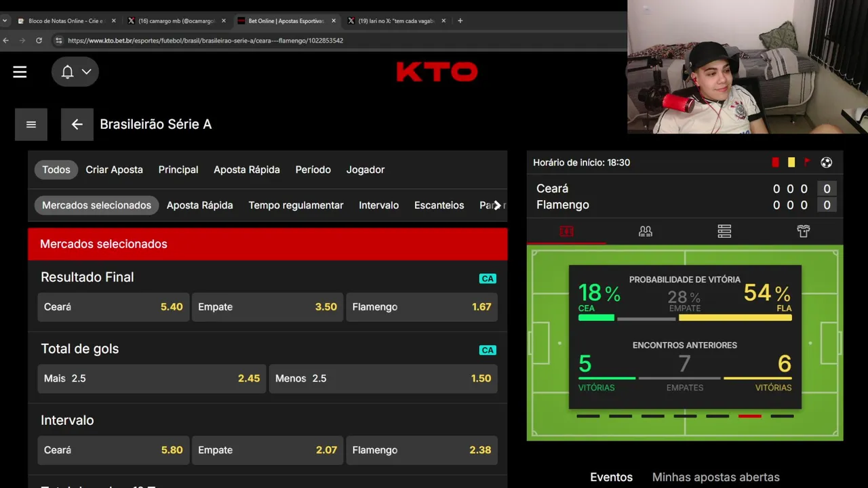Click the CA badge beside Resultado Final

(x=488, y=279)
